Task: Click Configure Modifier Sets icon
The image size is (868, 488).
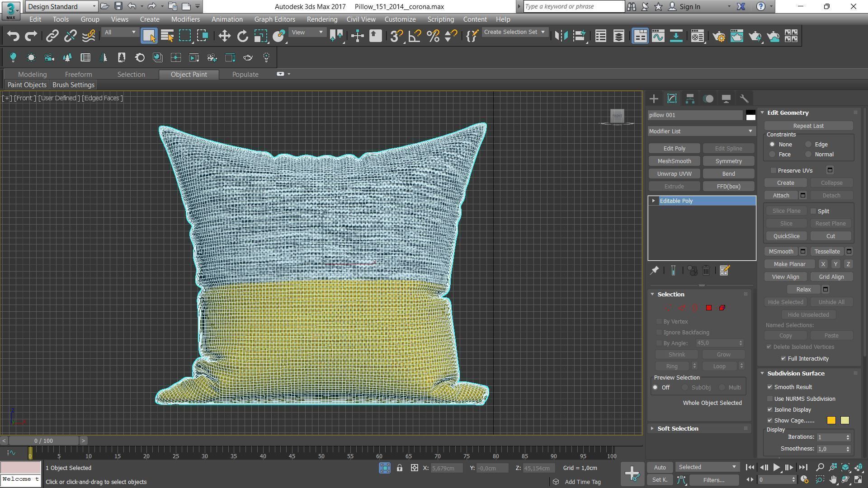Action: [x=724, y=271]
